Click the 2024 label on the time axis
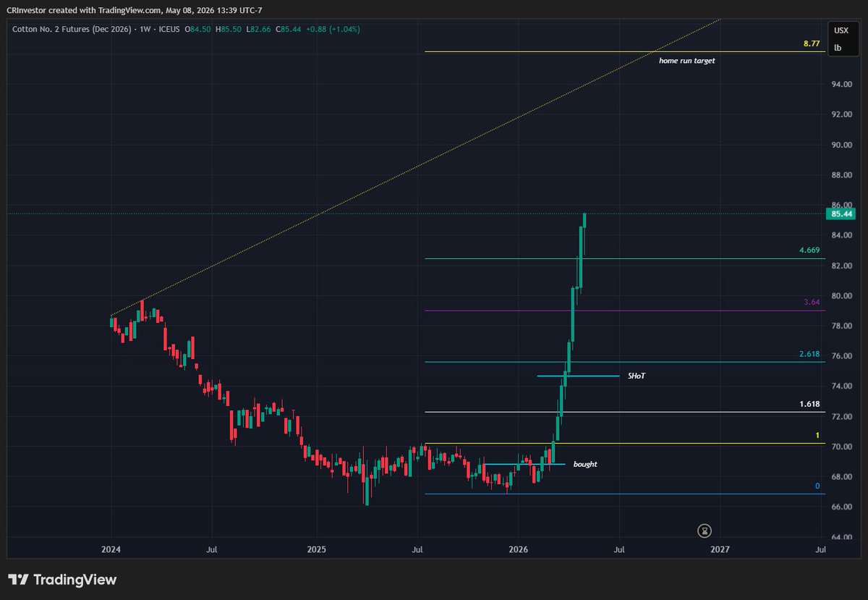Image resolution: width=868 pixels, height=600 pixels. tap(111, 550)
